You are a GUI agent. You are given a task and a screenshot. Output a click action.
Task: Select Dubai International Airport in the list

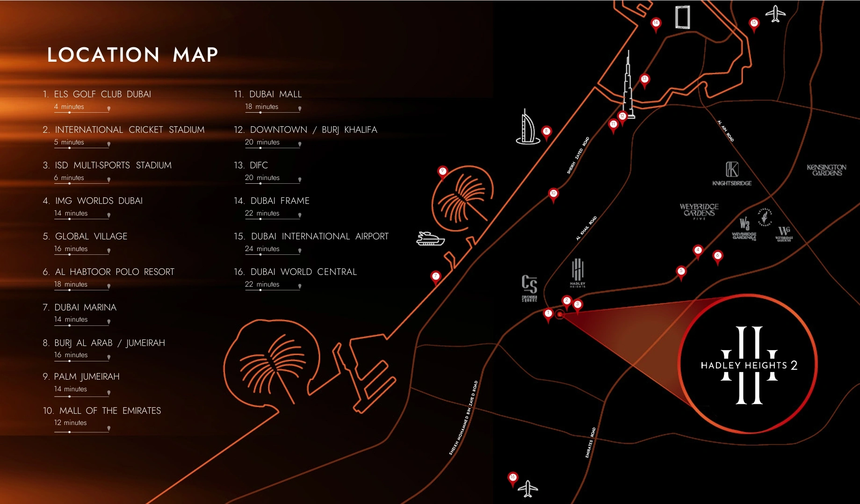coord(319,237)
